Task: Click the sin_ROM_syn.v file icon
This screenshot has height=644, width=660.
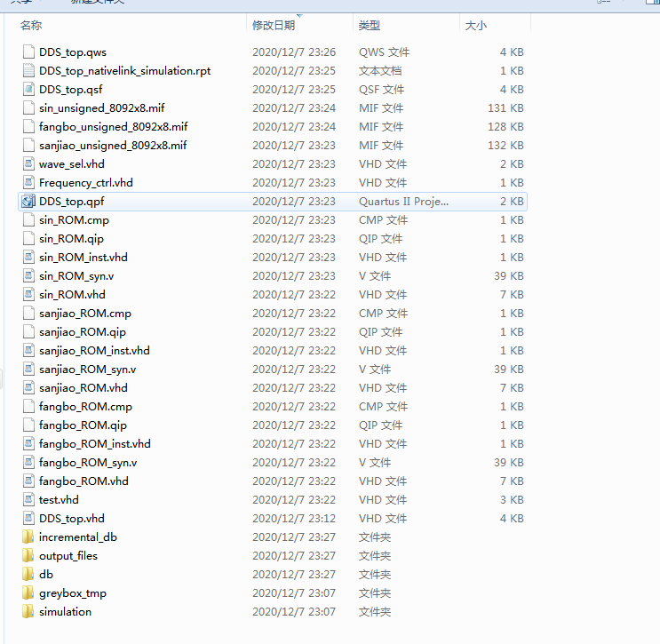Action: click(28, 275)
